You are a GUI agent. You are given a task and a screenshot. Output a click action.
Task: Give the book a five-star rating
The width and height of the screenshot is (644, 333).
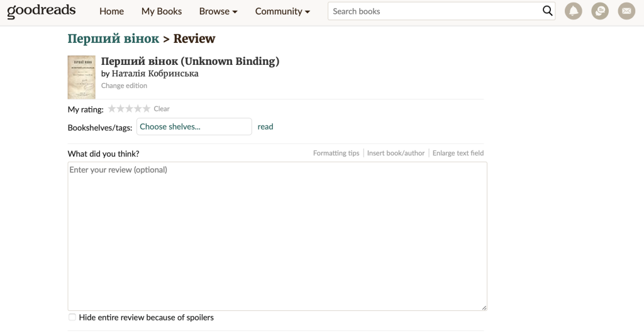147,109
